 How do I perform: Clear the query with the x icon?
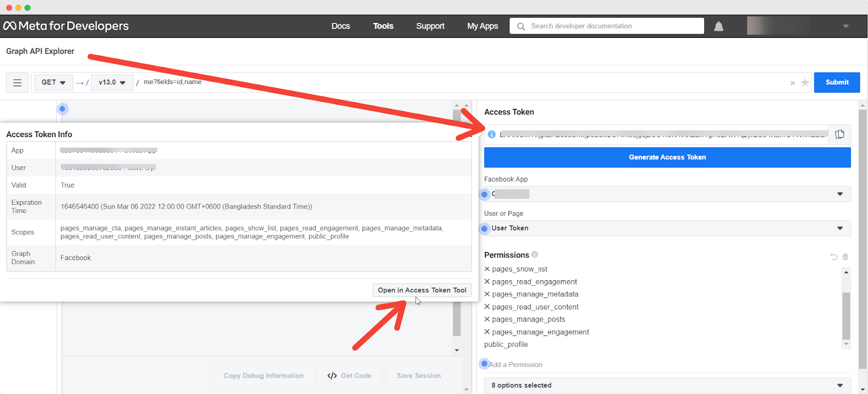(x=793, y=83)
